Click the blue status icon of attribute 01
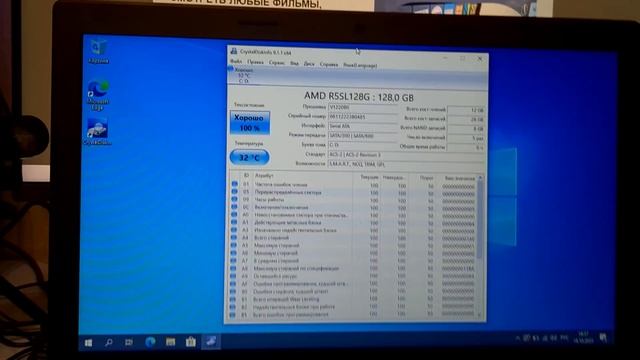Viewport: 640px width, 360px height. pos(235,184)
